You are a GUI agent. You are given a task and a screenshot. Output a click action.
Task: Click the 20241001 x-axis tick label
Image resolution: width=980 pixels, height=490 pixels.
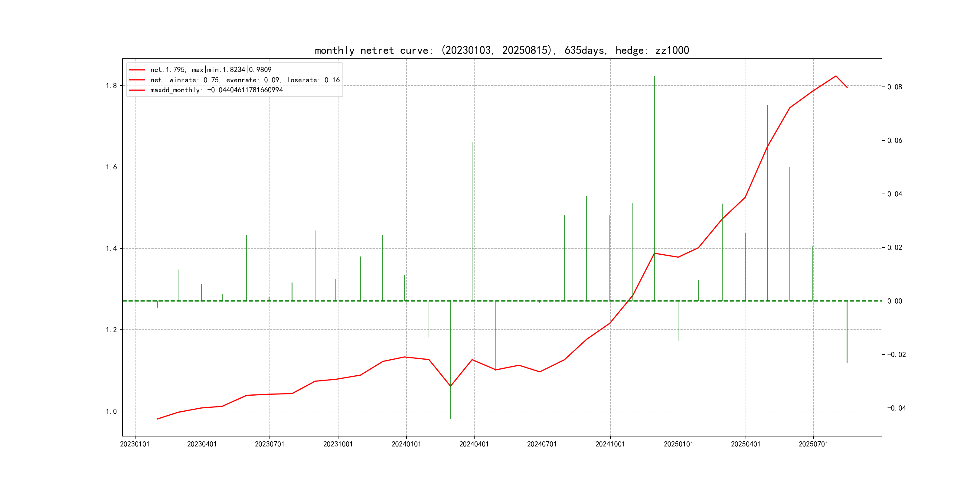click(610, 444)
